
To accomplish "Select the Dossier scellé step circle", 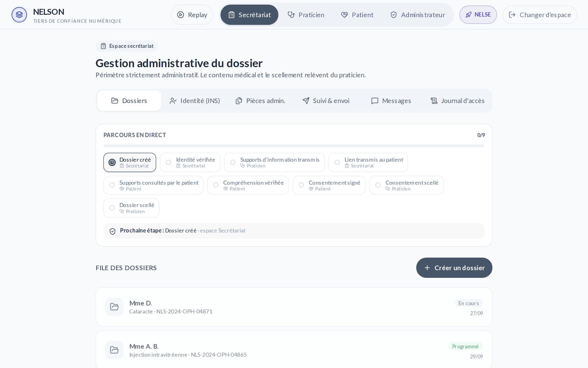I will (112, 208).
